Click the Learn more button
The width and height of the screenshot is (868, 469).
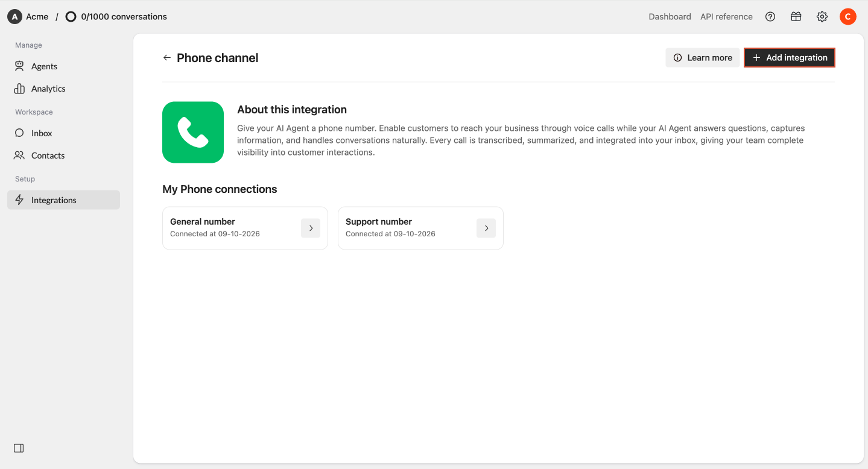pos(703,58)
